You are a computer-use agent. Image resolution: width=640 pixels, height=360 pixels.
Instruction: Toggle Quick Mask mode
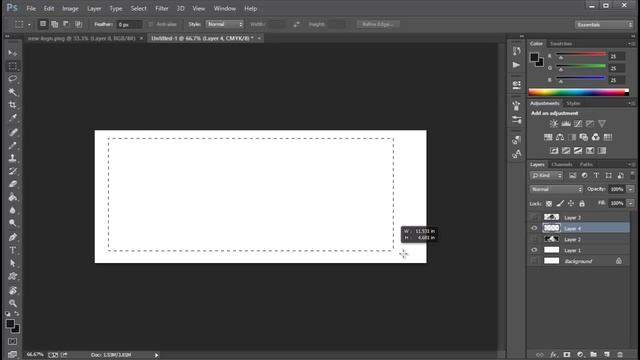[x=13, y=341]
